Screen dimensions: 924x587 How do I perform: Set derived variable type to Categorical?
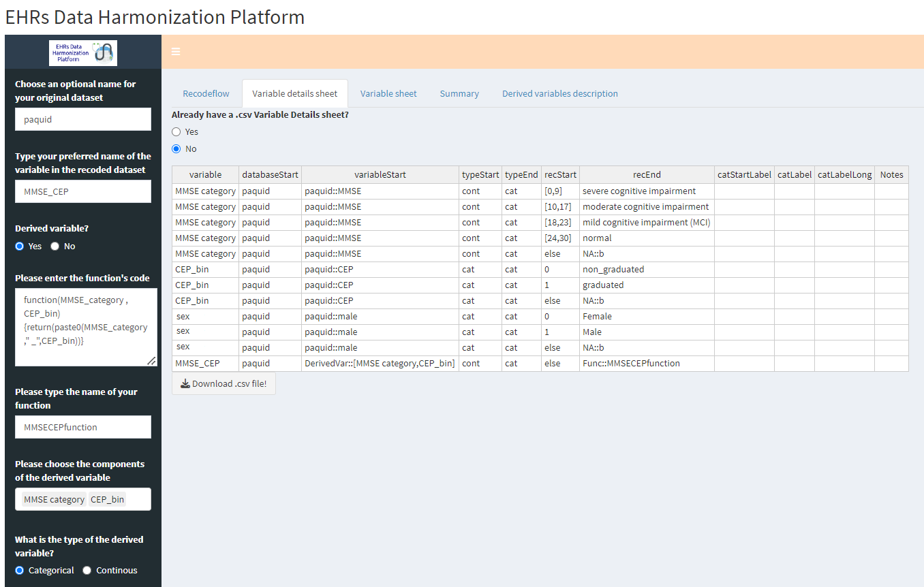coord(20,571)
